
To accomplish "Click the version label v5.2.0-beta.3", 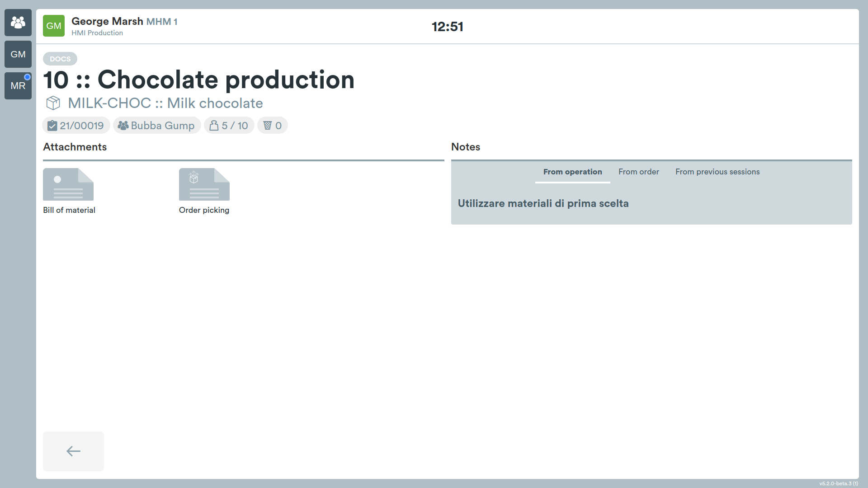I will (839, 483).
